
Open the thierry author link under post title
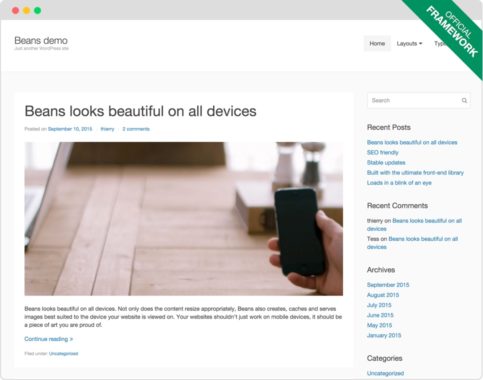pos(107,129)
